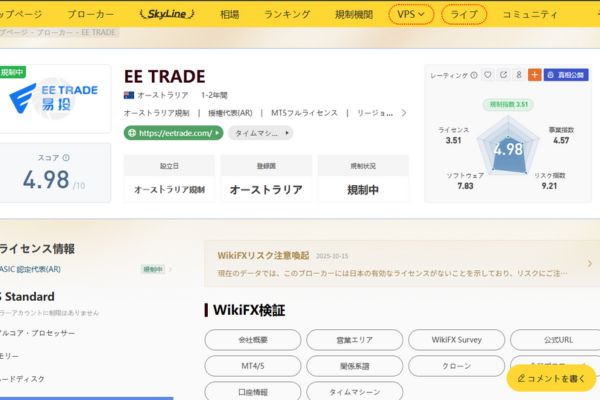The width and height of the screenshot is (600, 400).
Task: Expand license tags with right chevron
Action: pyautogui.click(x=403, y=112)
